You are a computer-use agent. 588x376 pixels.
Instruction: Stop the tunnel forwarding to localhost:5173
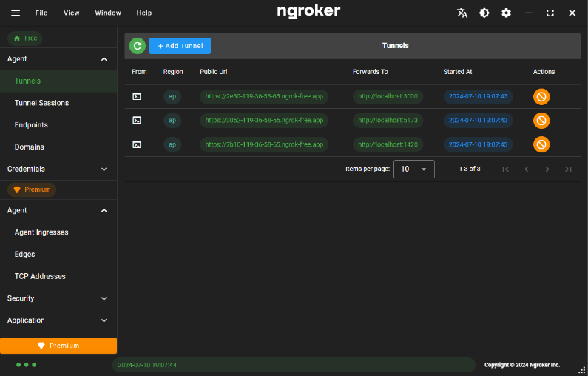pos(541,121)
